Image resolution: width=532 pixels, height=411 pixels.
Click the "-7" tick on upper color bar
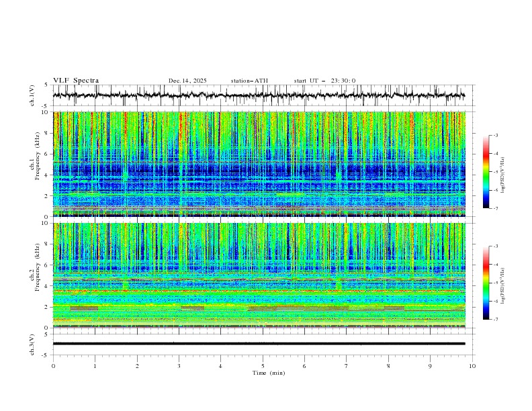pos(495,209)
